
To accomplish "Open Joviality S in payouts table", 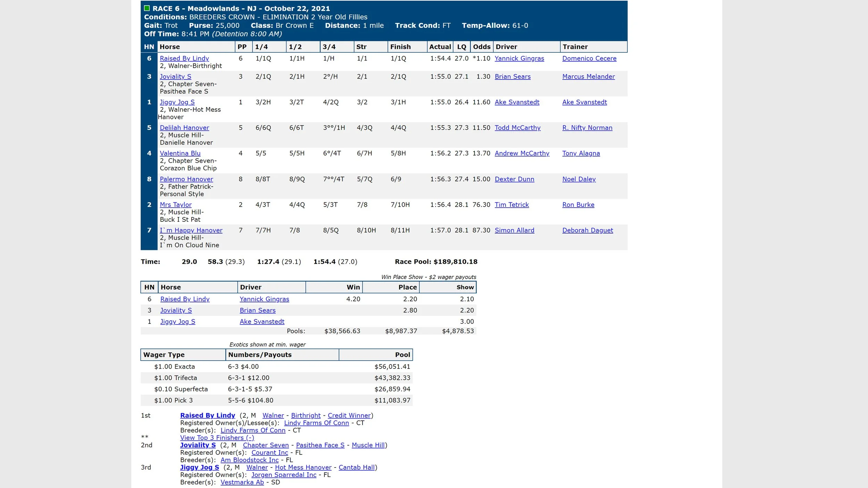I will click(176, 310).
